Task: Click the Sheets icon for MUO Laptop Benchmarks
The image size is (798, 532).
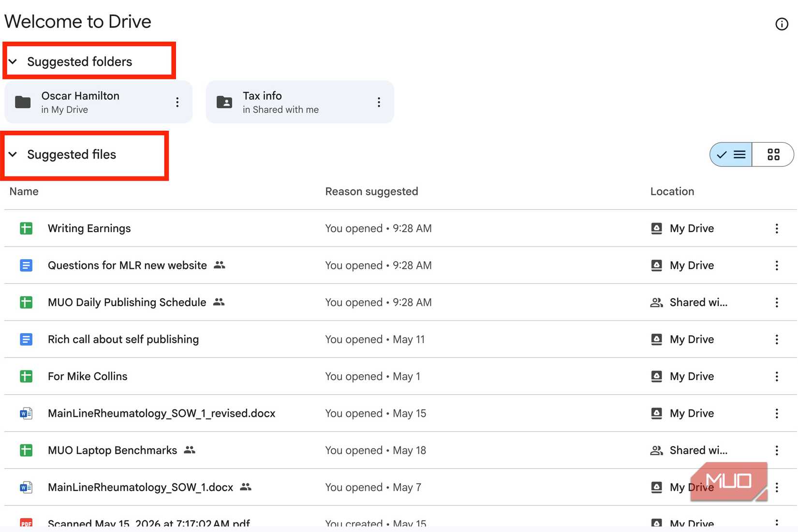Action: 26,450
